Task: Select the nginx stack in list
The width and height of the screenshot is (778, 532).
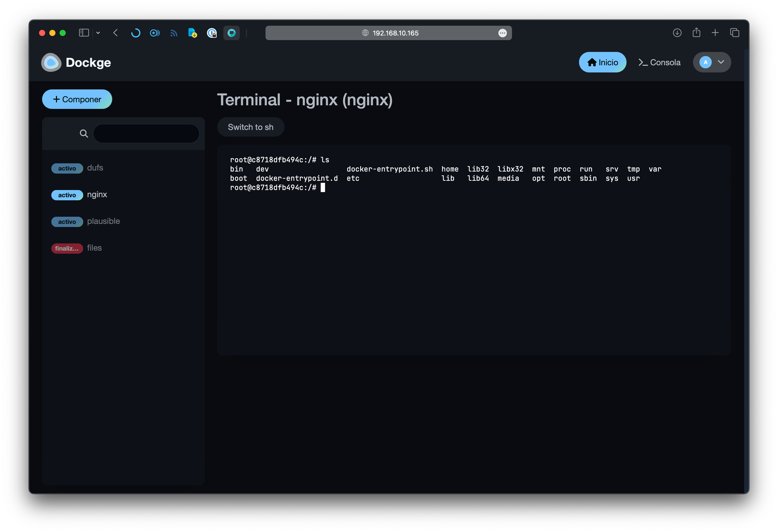Action: [123, 194]
